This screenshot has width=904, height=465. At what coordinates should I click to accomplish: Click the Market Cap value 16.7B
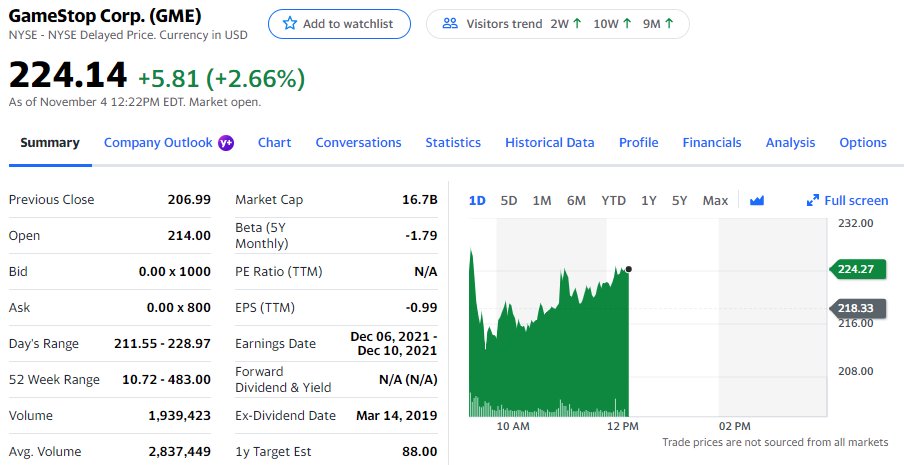(420, 199)
